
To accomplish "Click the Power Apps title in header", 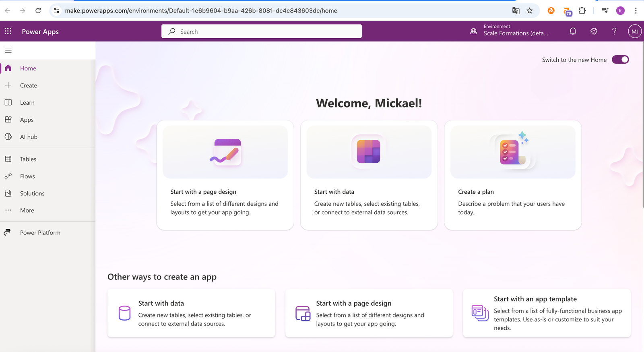I will [x=40, y=31].
